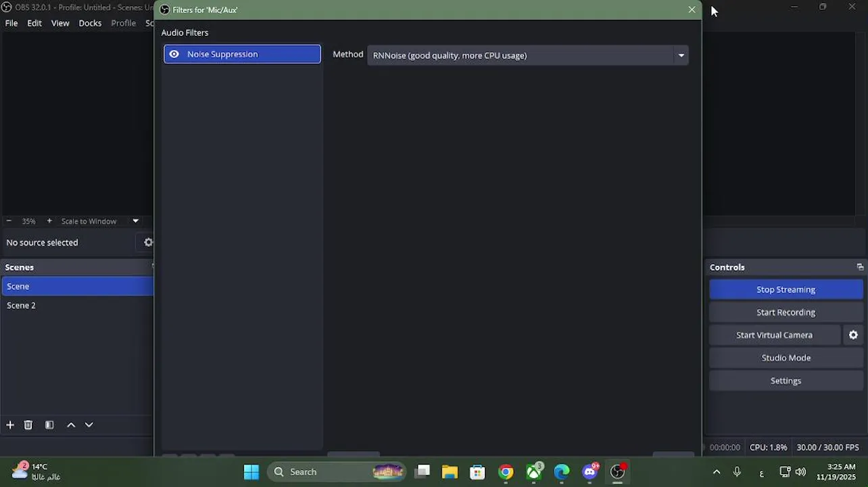868x487 pixels.
Task: Move scene up with up arrow
Action: (71, 425)
